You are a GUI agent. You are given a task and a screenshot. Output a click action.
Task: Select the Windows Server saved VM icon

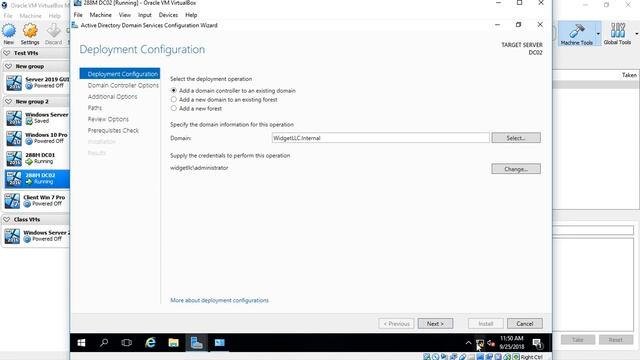[14, 118]
